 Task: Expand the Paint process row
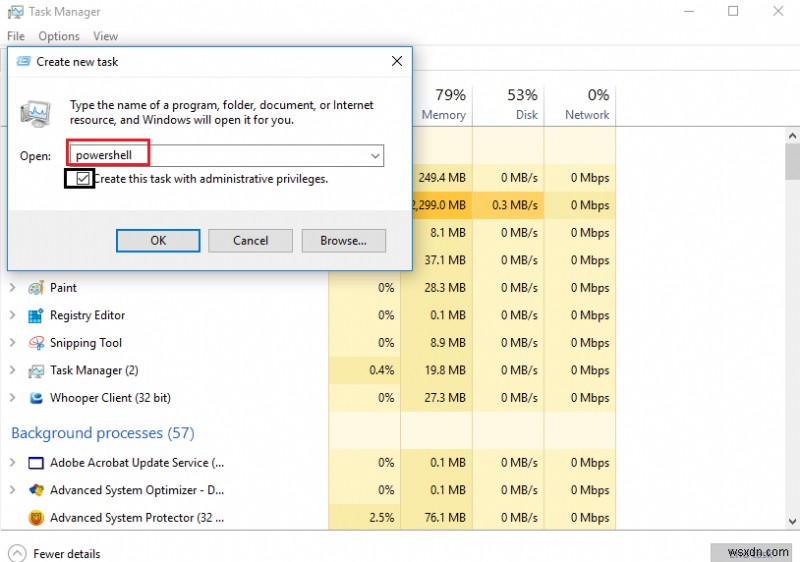[x=13, y=288]
